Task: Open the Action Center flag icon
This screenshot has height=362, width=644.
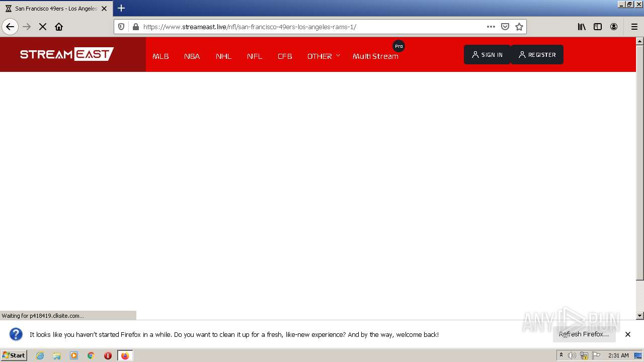Action: [x=596, y=355]
